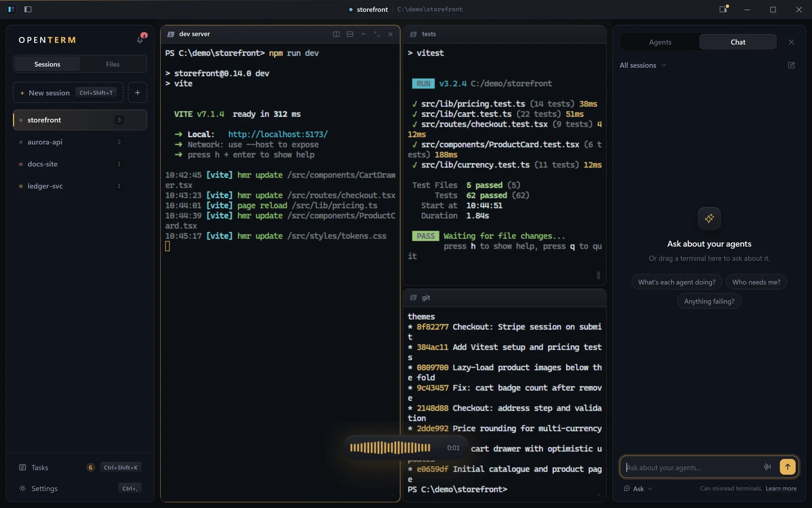Start voice input with the waveform icon

(767, 467)
